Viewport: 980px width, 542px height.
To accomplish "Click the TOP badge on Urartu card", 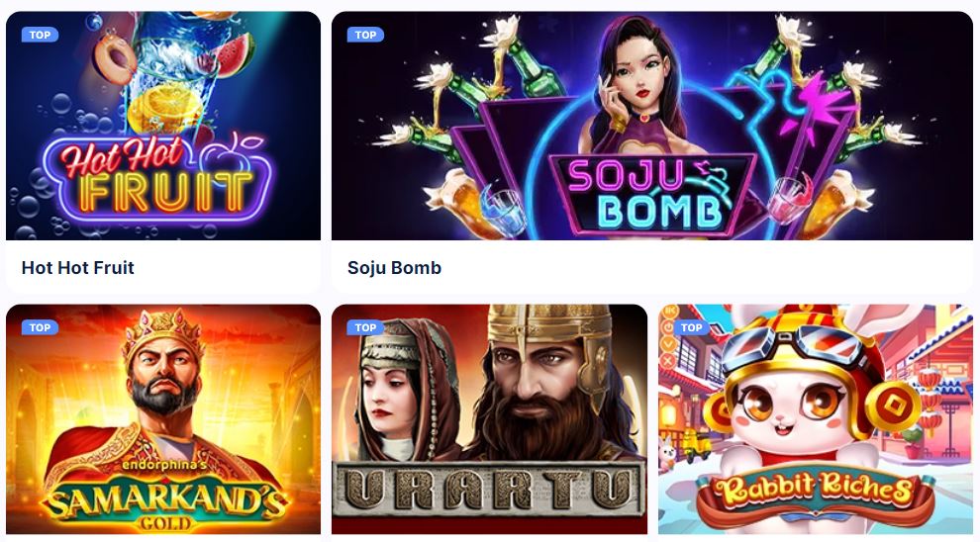I will (365, 327).
